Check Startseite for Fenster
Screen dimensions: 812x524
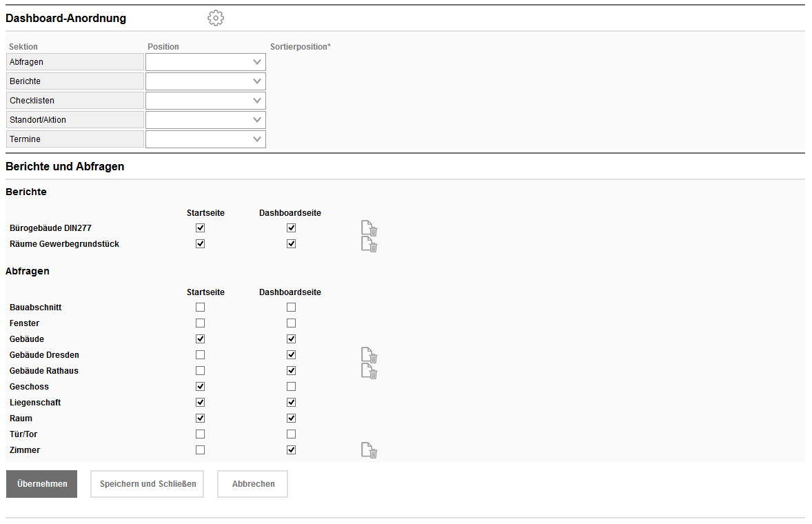200,323
